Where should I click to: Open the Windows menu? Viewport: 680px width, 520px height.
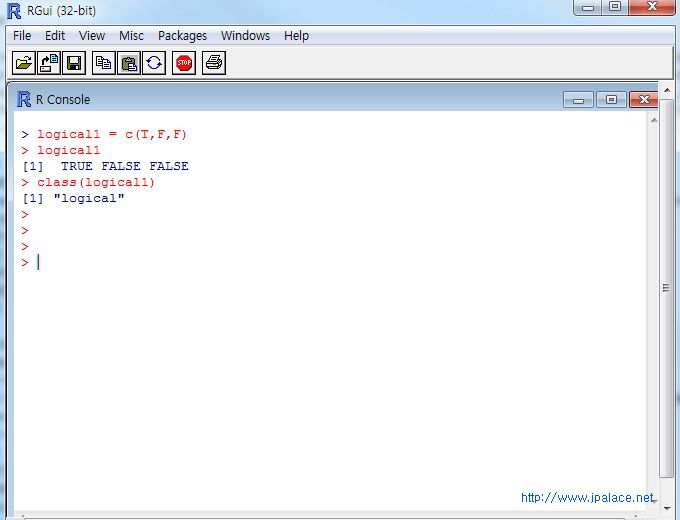coord(245,36)
